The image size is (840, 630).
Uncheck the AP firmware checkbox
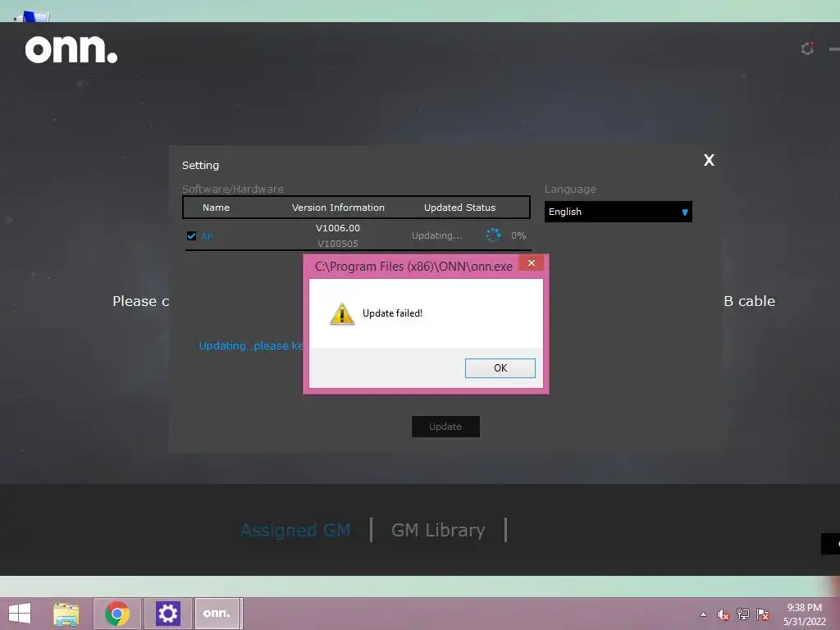(x=191, y=235)
